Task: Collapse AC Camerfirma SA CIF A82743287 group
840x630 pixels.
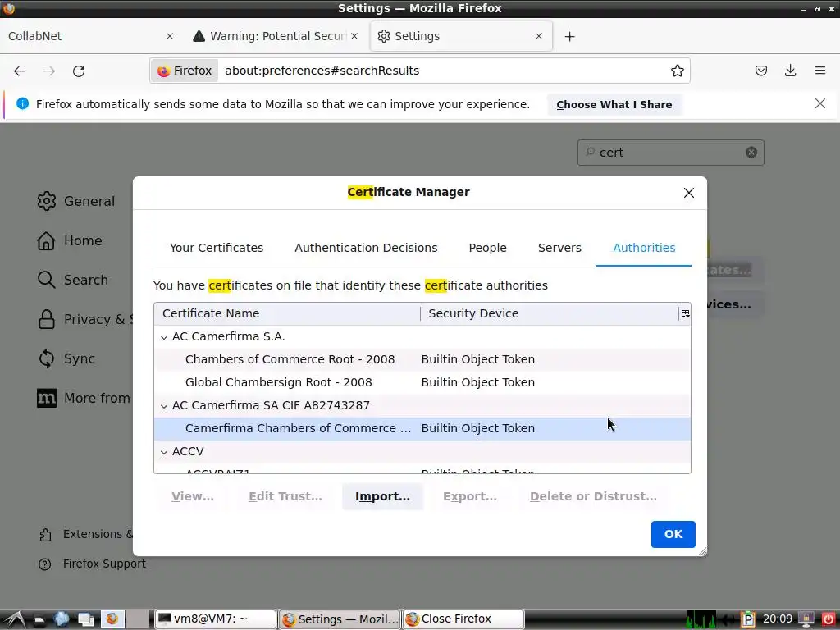Action: 164,406
